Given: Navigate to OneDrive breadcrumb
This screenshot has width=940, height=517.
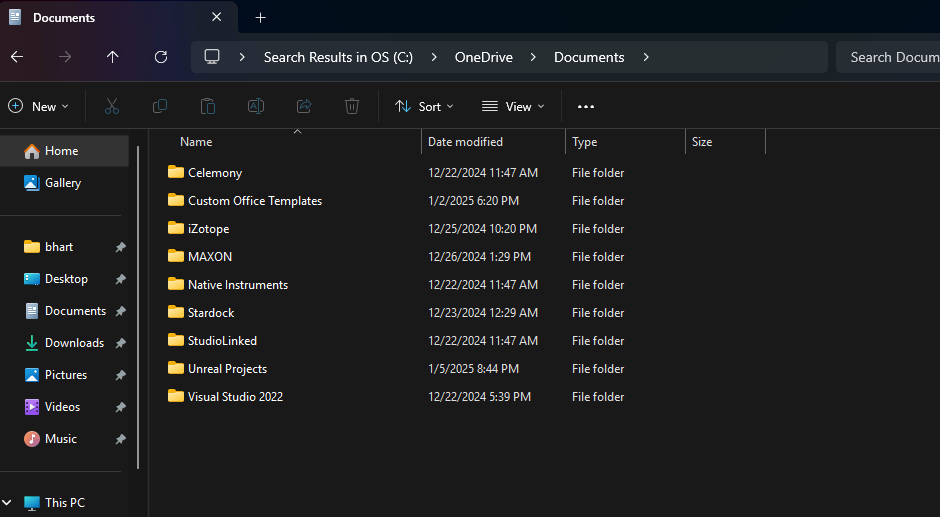Looking at the screenshot, I should [x=484, y=57].
